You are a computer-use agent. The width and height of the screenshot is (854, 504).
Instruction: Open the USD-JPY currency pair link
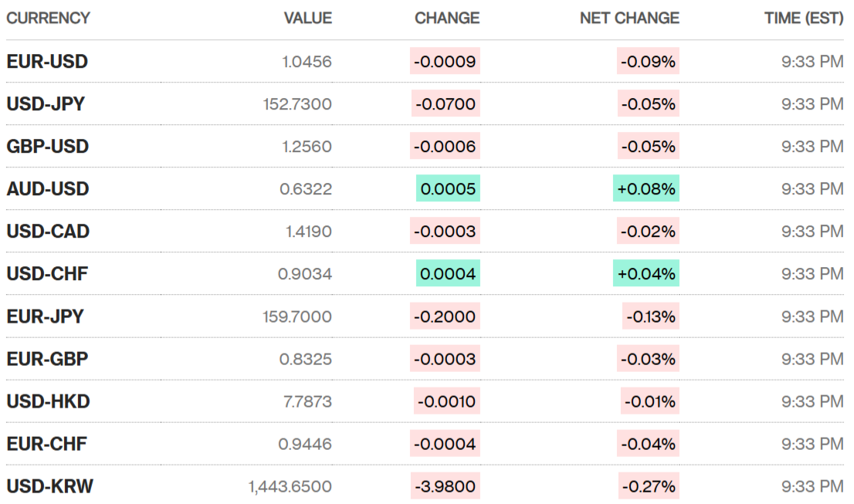point(46,104)
